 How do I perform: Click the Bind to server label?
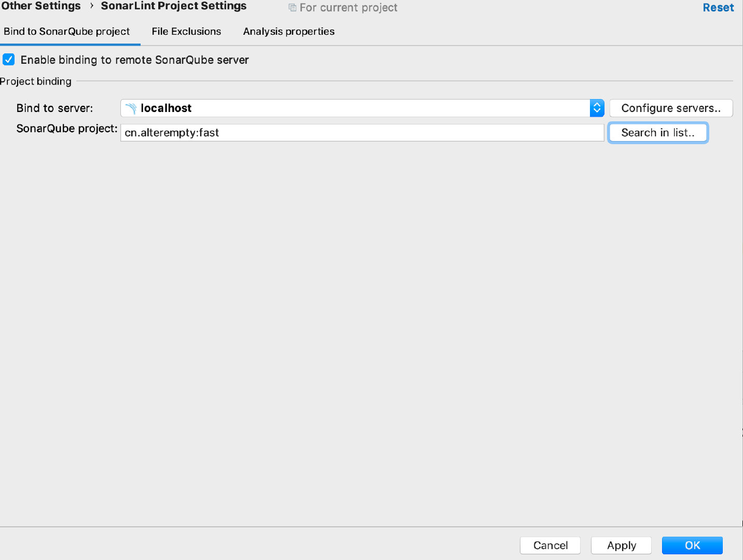pyautogui.click(x=54, y=108)
